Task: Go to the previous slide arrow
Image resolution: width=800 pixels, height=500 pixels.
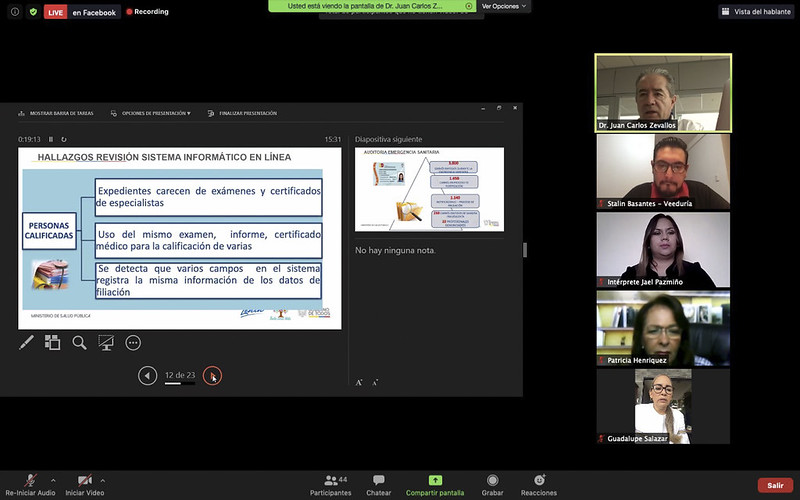Action: coord(148,376)
